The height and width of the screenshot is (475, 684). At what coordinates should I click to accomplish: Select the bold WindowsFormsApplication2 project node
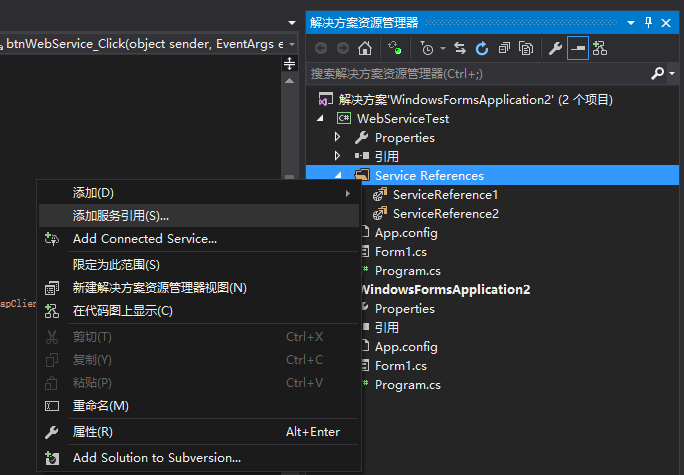click(x=446, y=290)
